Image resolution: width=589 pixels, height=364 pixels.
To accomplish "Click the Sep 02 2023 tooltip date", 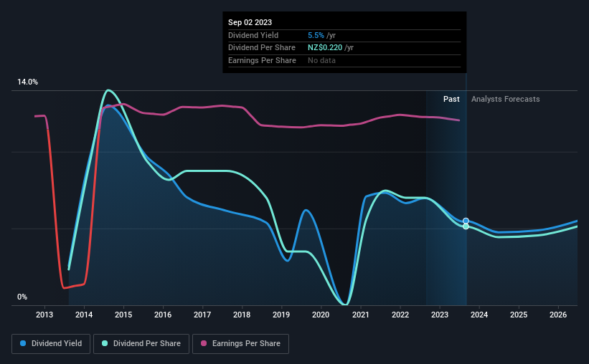I will pos(250,22).
